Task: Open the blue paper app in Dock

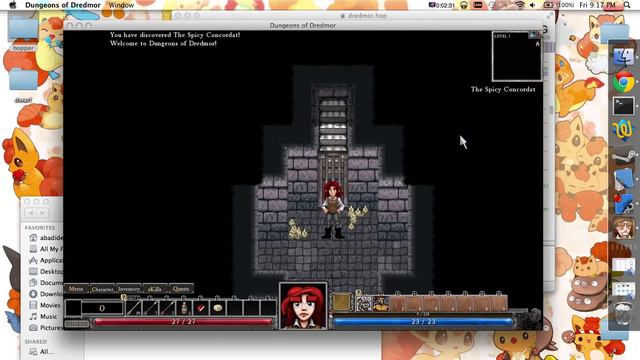Action: (623, 180)
